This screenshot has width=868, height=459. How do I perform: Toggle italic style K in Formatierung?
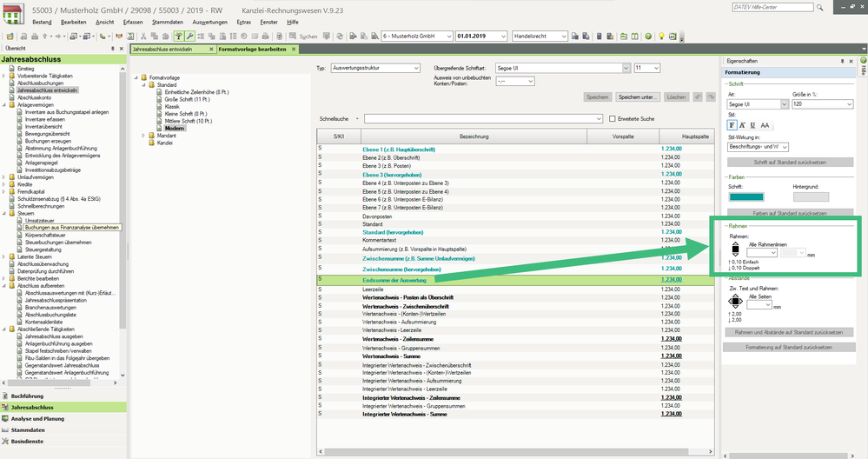(742, 125)
